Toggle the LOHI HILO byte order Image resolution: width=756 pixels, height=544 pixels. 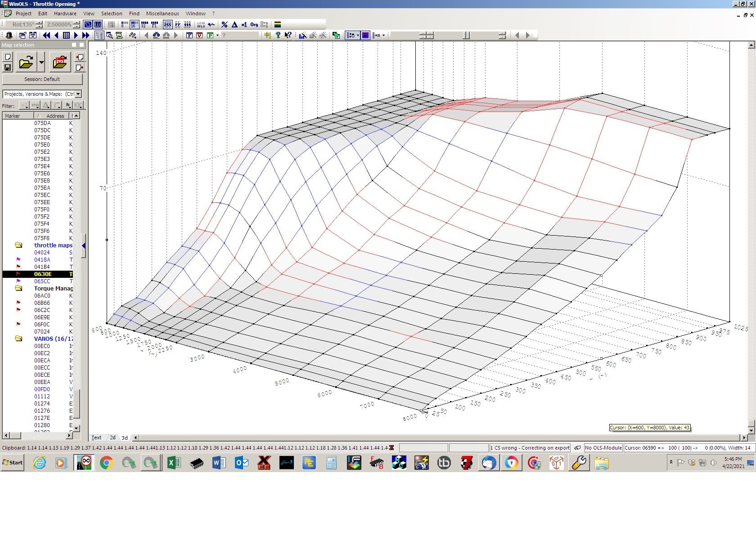[x=201, y=25]
